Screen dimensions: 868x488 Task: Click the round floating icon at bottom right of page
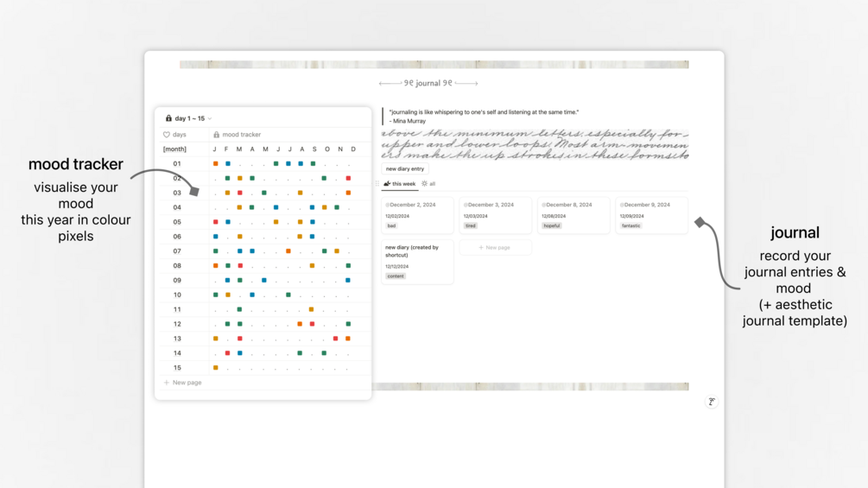(712, 402)
